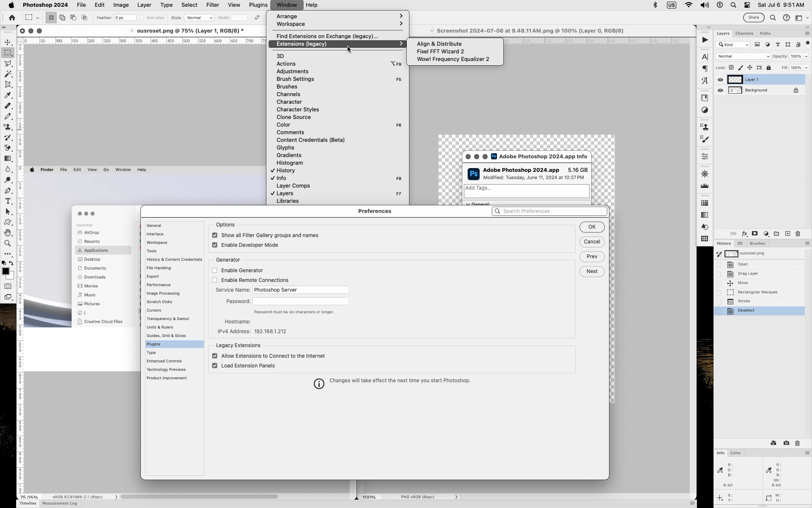Switch to the Channels tab
Image resolution: width=812 pixels, height=508 pixels.
pos(744,33)
